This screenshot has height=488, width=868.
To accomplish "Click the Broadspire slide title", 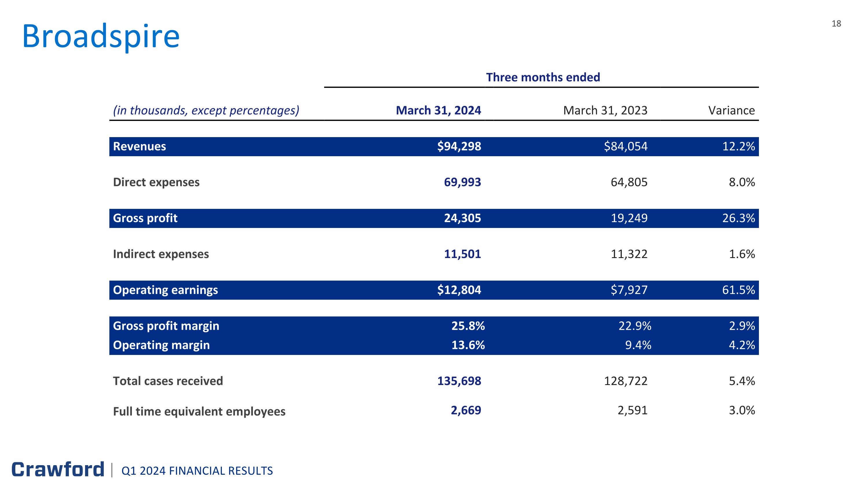I will [101, 36].
